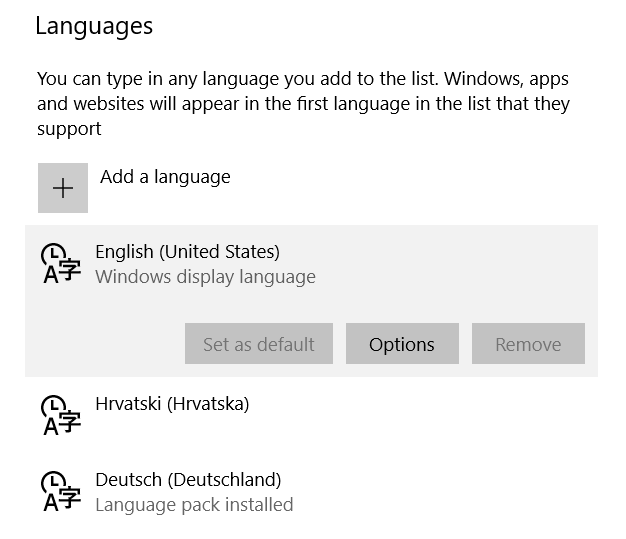The width and height of the screenshot is (626, 539).
Task: Click the English (United States) language icon
Action: 60,264
